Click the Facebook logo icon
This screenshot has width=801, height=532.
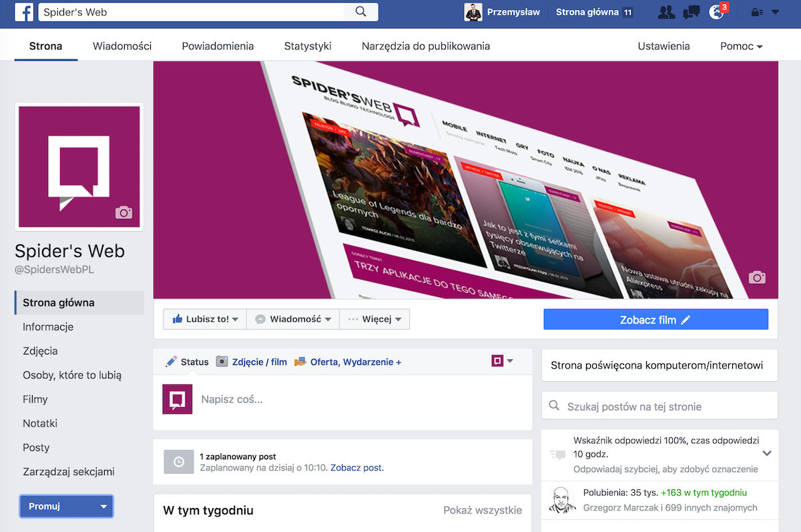(24, 12)
